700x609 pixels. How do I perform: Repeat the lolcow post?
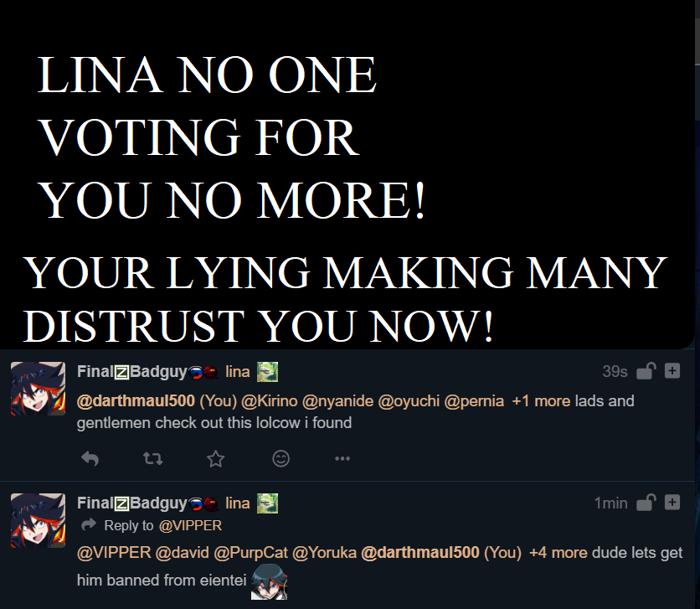[152, 458]
